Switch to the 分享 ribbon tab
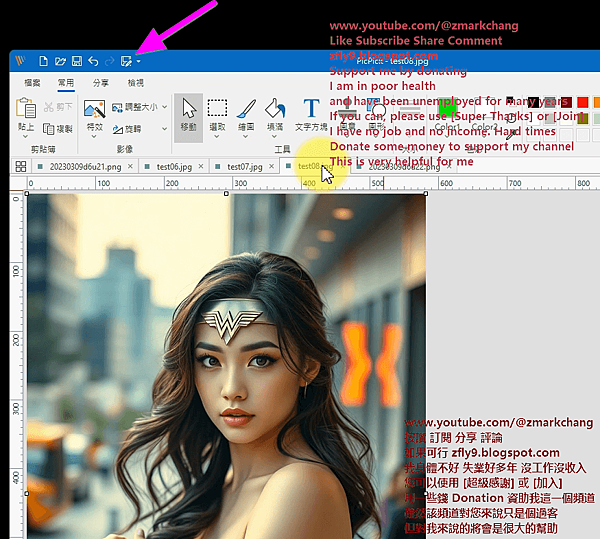 (x=101, y=83)
